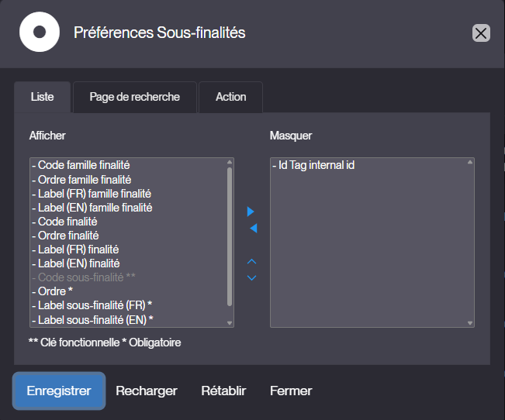Switch to the Page de recherche tab

[x=135, y=97]
